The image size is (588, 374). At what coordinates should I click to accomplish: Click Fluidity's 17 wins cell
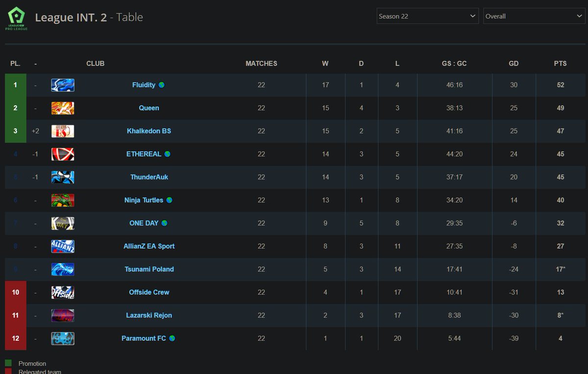(325, 85)
